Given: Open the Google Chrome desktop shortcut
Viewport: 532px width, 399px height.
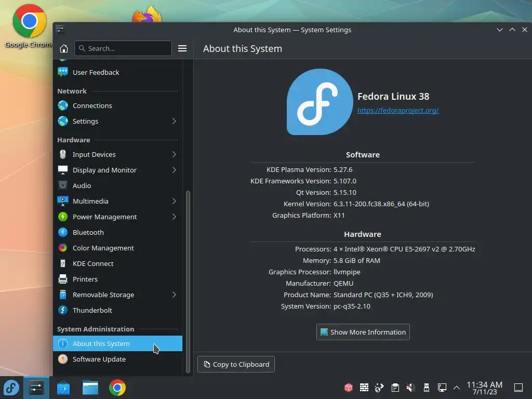Looking at the screenshot, I should point(29,26).
